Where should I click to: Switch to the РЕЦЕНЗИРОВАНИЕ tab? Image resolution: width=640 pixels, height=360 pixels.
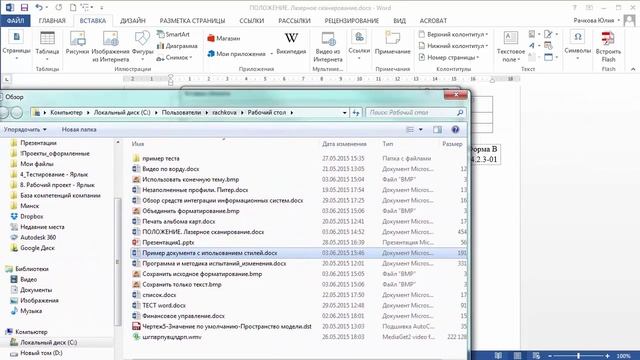click(351, 20)
